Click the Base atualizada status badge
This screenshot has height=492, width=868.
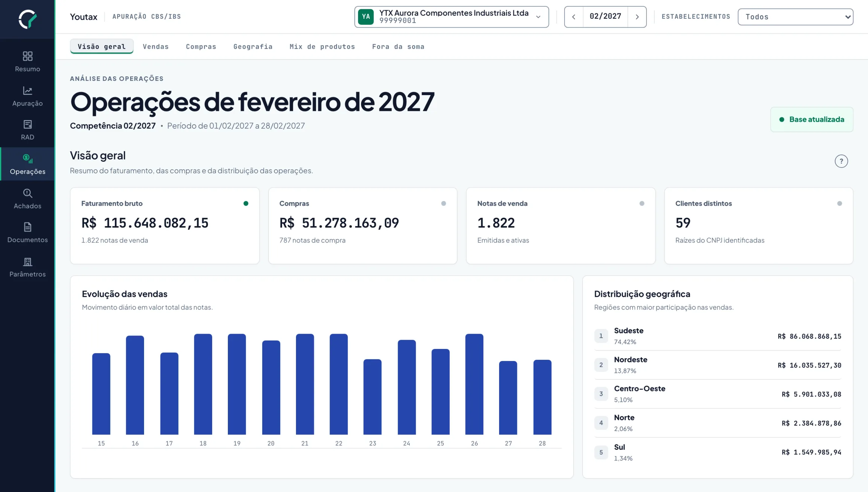812,119
